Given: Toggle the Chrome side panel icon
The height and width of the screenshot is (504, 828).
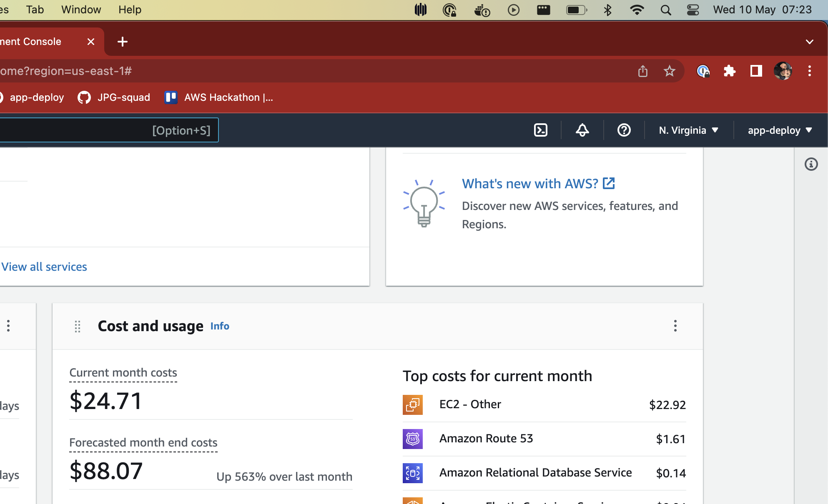Looking at the screenshot, I should (756, 71).
